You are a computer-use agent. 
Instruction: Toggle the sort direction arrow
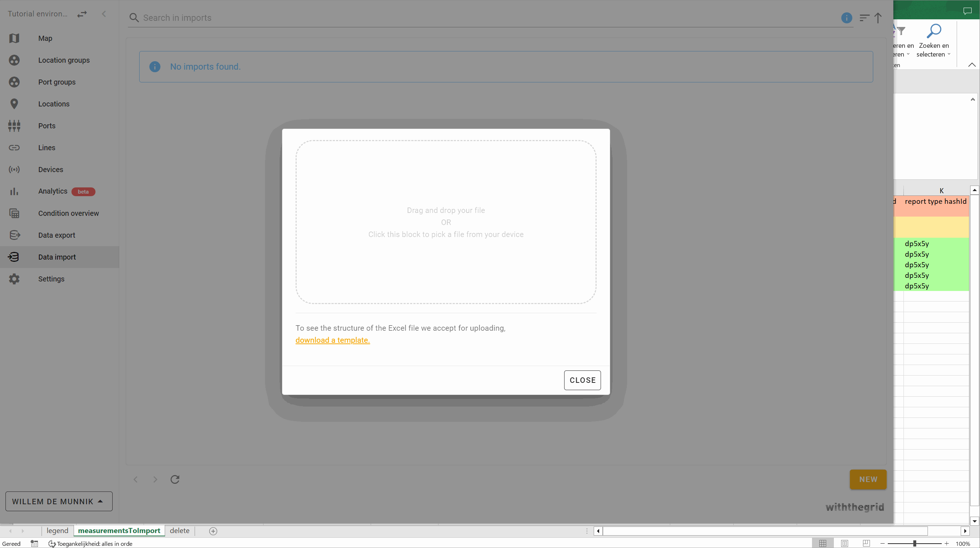pyautogui.click(x=878, y=18)
